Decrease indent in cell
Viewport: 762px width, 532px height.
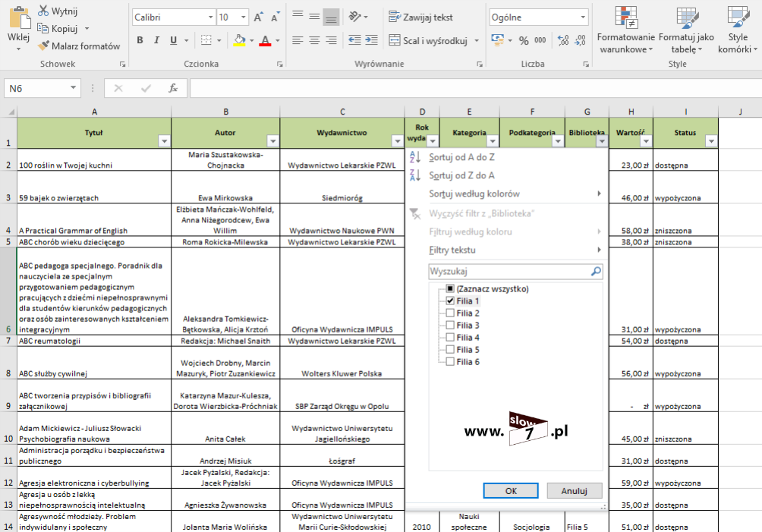coord(354,39)
